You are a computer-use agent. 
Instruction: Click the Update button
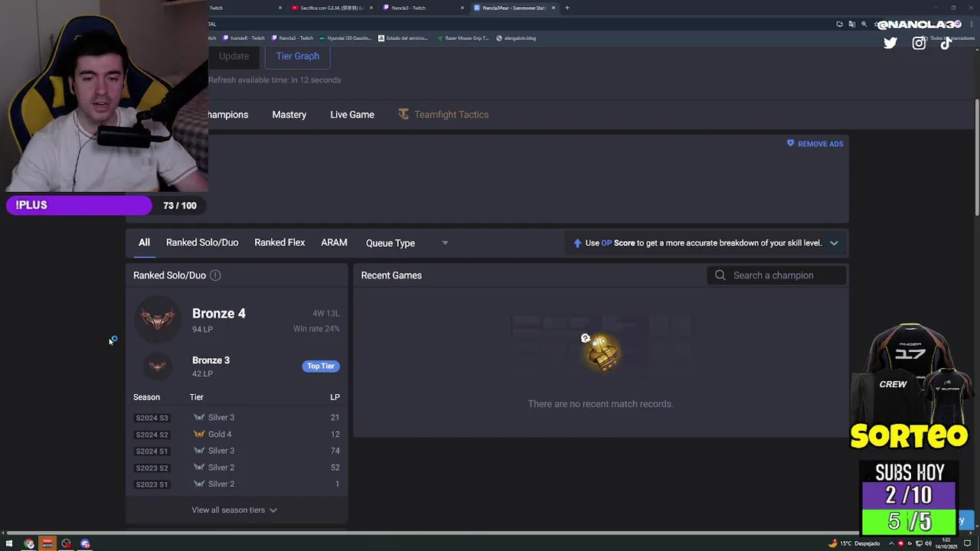pos(234,56)
